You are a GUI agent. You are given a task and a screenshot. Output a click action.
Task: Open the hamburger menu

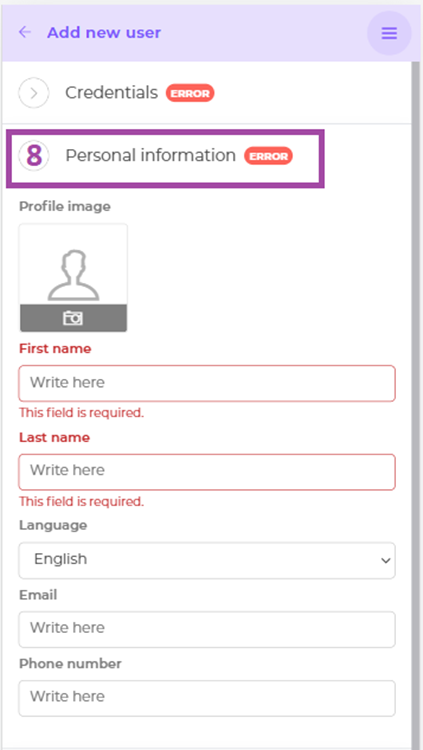pos(389,33)
